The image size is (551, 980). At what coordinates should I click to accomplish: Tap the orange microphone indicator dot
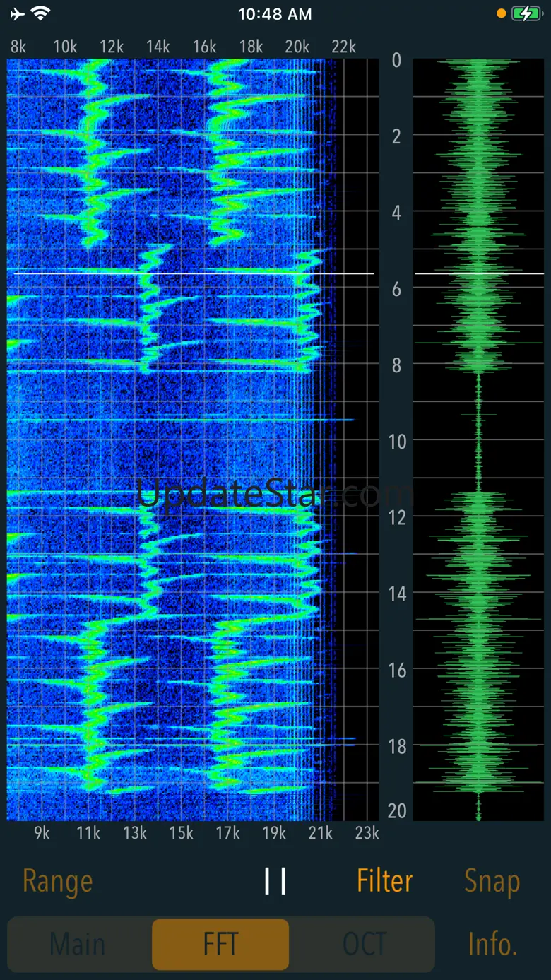click(502, 13)
